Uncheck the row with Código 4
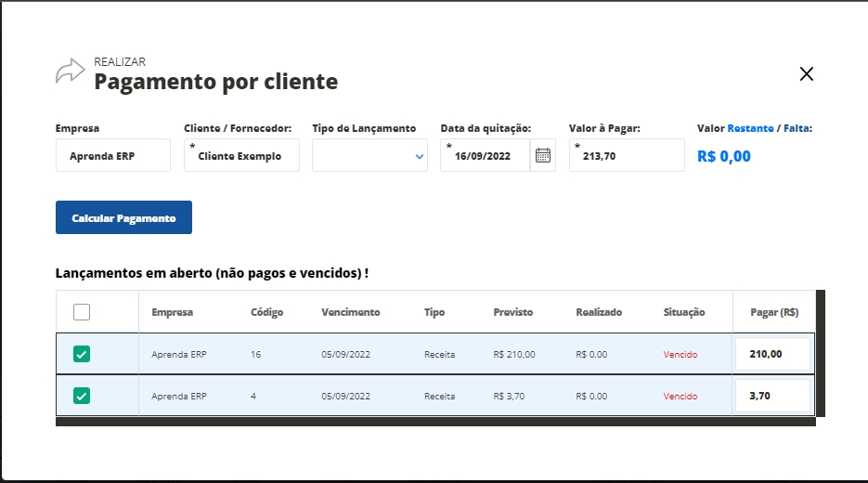 [x=82, y=396]
